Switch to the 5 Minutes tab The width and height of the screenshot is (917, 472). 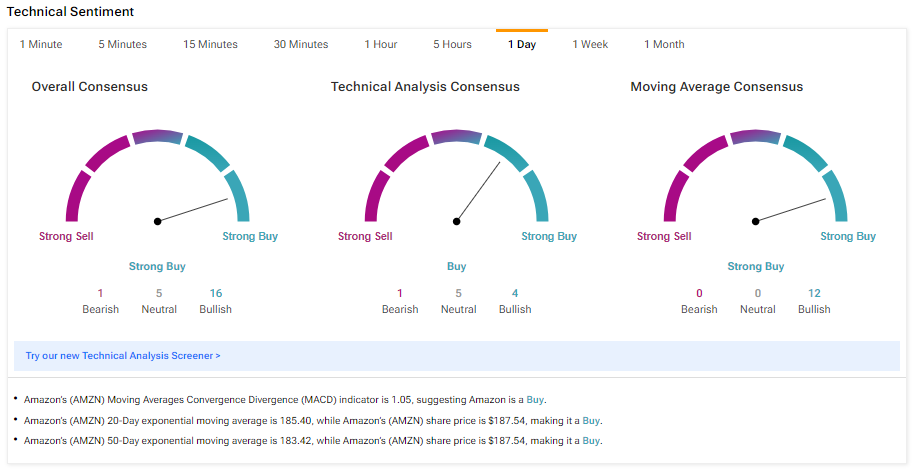tap(122, 44)
